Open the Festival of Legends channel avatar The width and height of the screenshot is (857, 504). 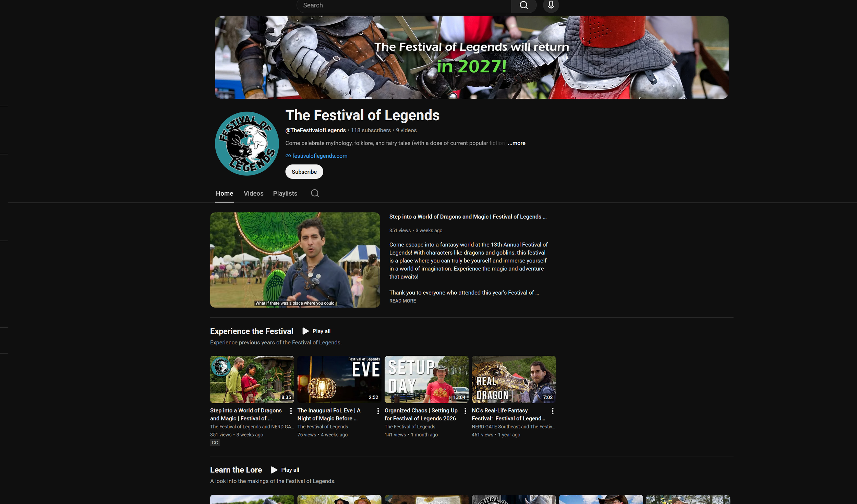[x=247, y=144]
